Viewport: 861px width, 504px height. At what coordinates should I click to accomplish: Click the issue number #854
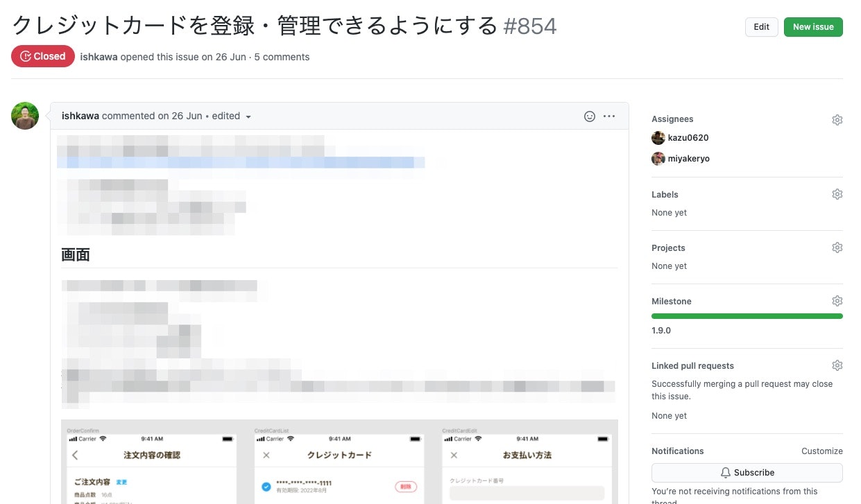pyautogui.click(x=530, y=26)
